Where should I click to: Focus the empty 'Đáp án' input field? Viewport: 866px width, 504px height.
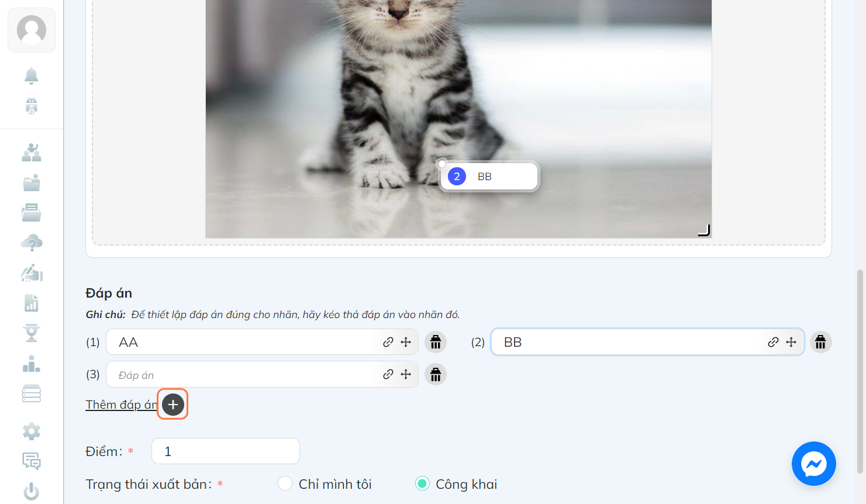[262, 374]
